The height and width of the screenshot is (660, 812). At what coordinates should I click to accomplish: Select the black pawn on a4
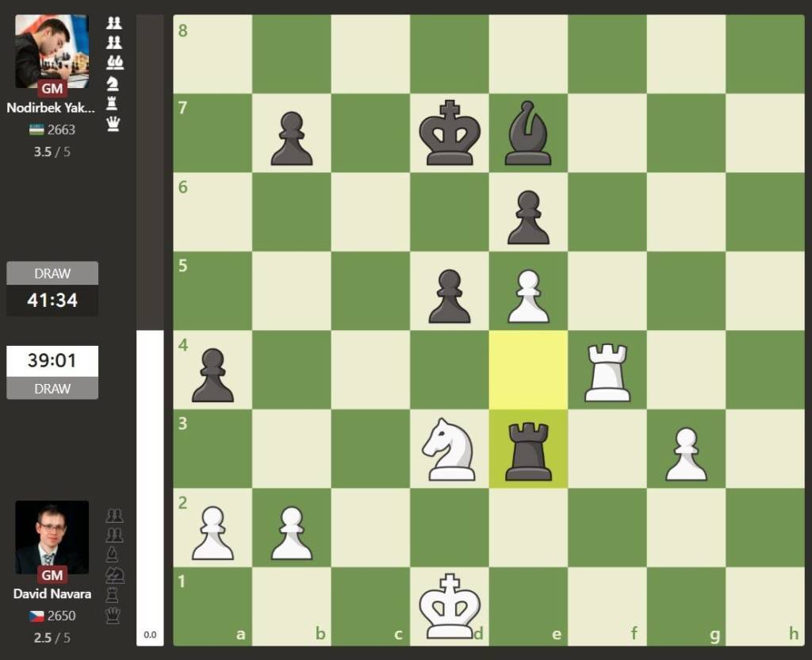(x=213, y=370)
